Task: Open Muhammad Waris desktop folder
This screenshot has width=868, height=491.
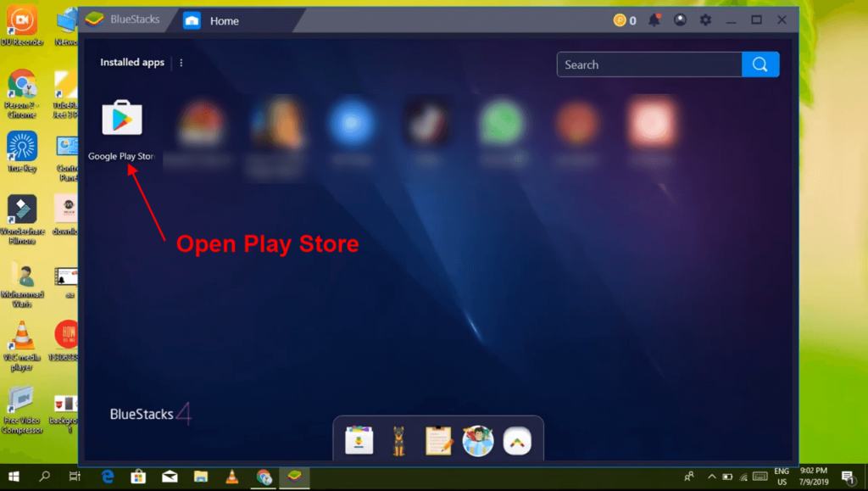Action: point(22,283)
